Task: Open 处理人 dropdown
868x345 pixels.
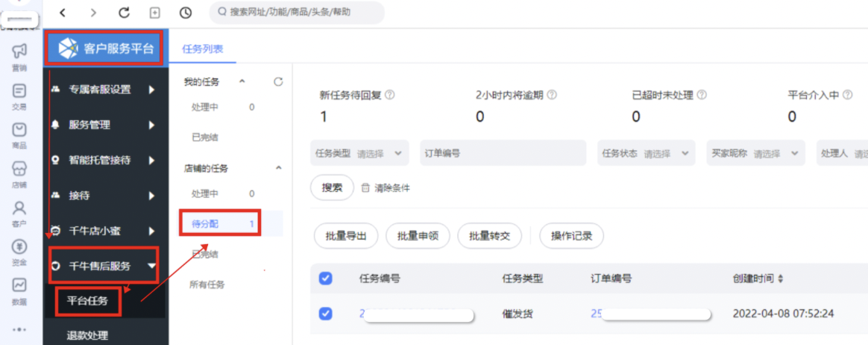Action: [842, 153]
